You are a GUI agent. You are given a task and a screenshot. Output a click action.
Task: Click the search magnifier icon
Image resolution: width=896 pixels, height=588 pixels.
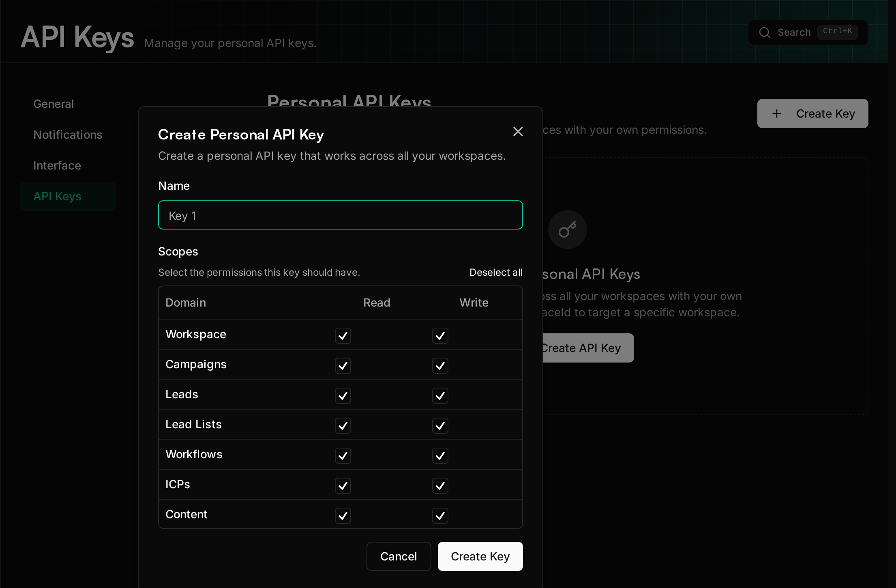[x=764, y=32]
